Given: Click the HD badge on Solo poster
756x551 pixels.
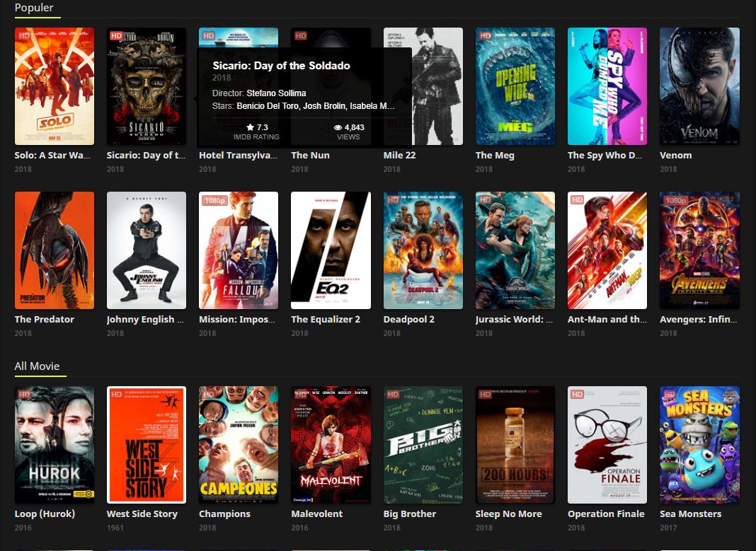Looking at the screenshot, I should pyautogui.click(x=24, y=35).
